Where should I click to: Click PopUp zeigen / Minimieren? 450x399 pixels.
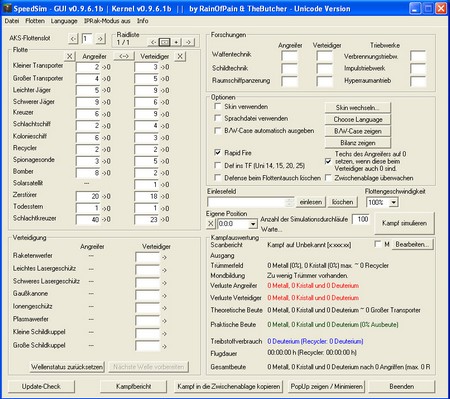tap(326, 386)
